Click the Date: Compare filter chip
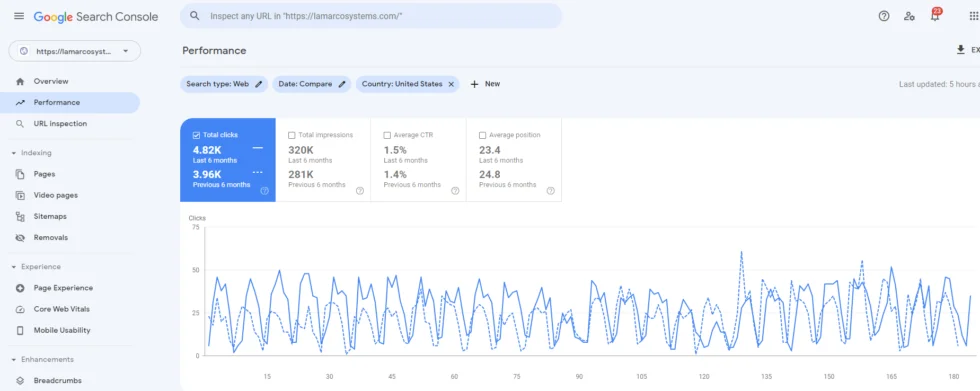The width and height of the screenshot is (980, 391). coord(311,84)
